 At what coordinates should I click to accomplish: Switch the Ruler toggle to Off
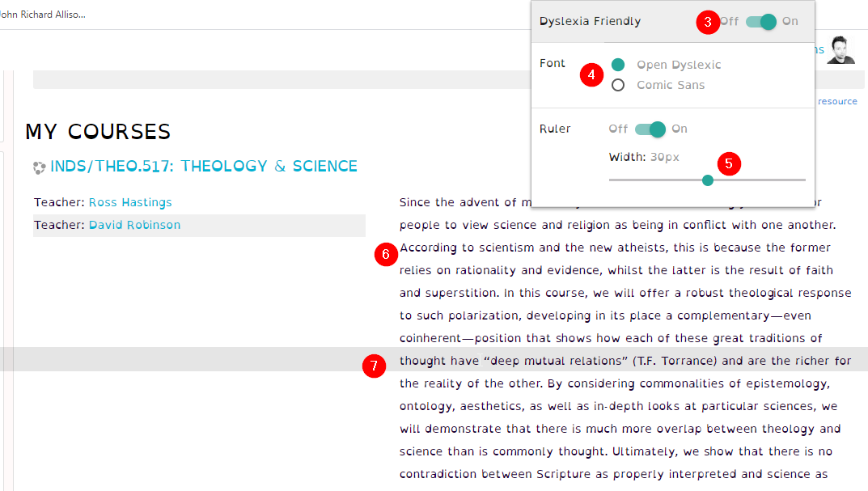tap(651, 129)
